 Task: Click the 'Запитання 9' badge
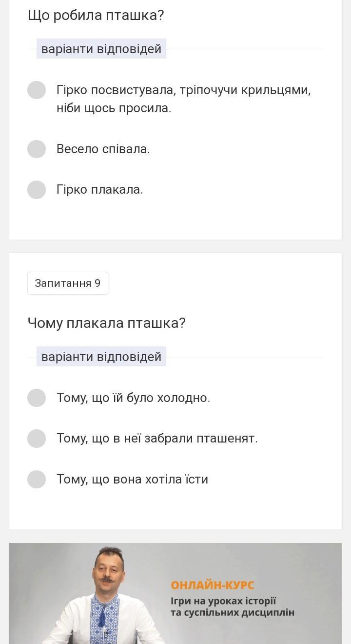coord(68,283)
